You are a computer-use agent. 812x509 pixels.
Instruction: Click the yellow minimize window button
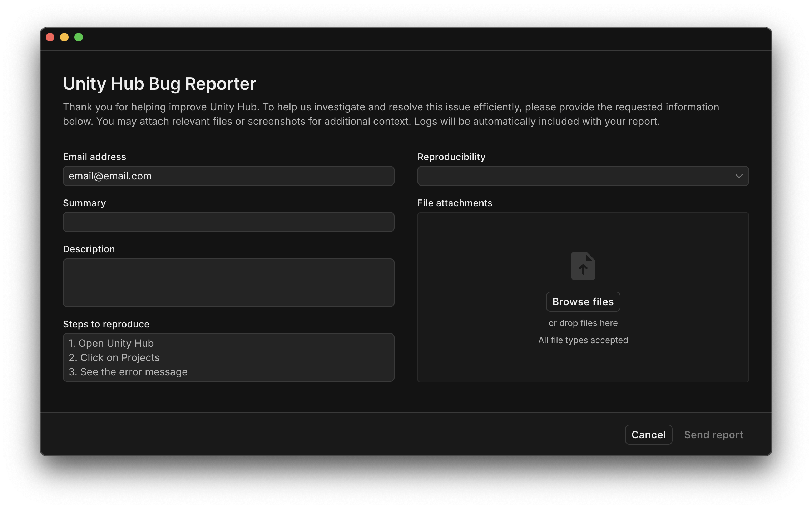point(64,37)
